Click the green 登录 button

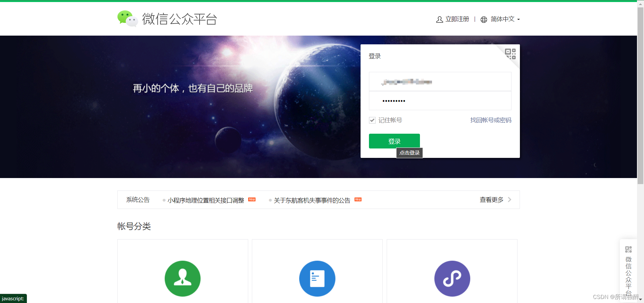click(394, 141)
